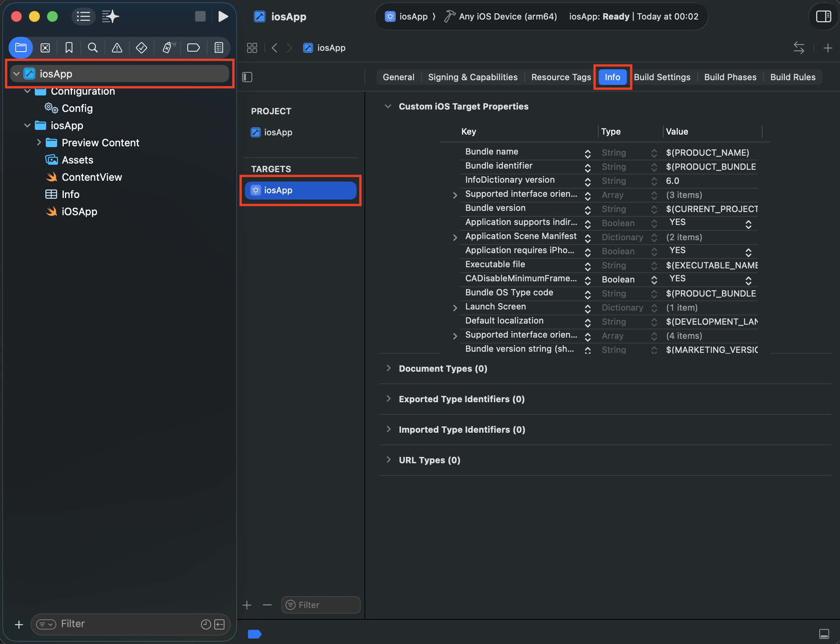Expand the Application Scene Manifest row
This screenshot has height=644, width=840.
tap(455, 237)
